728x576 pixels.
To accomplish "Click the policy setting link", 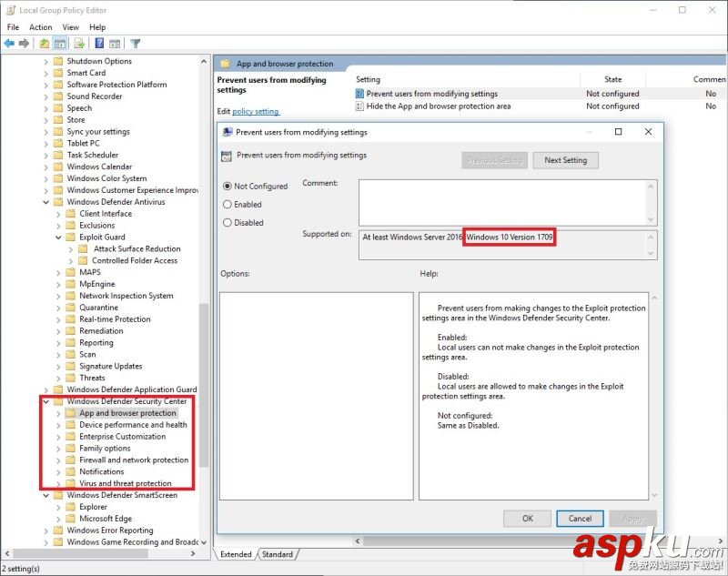I will pos(256,111).
